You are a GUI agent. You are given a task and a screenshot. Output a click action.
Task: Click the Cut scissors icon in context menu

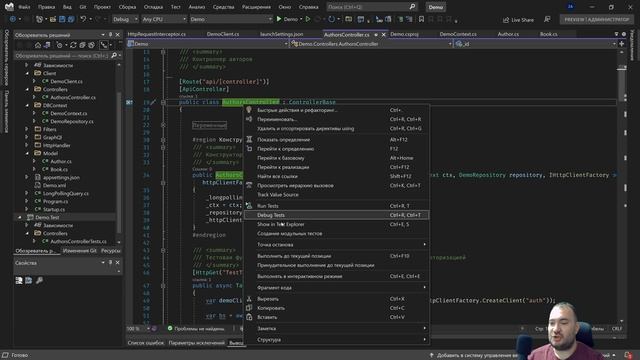tap(249, 299)
